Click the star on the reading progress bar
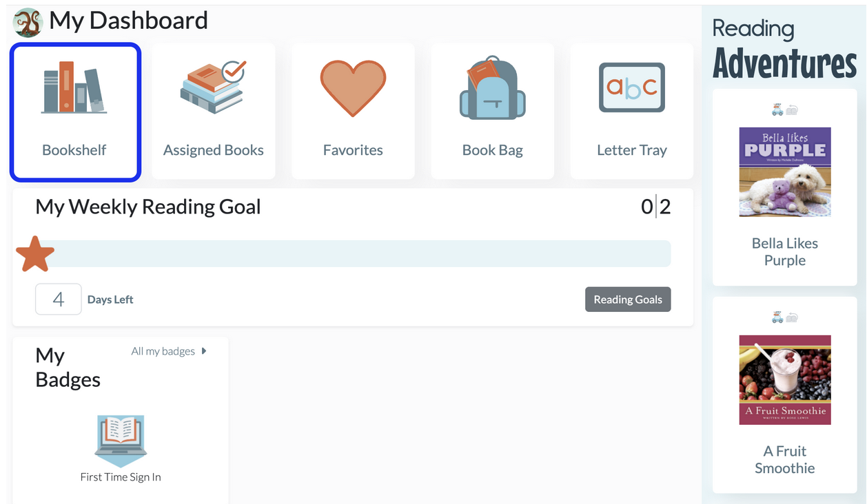The image size is (867, 504). [x=34, y=254]
